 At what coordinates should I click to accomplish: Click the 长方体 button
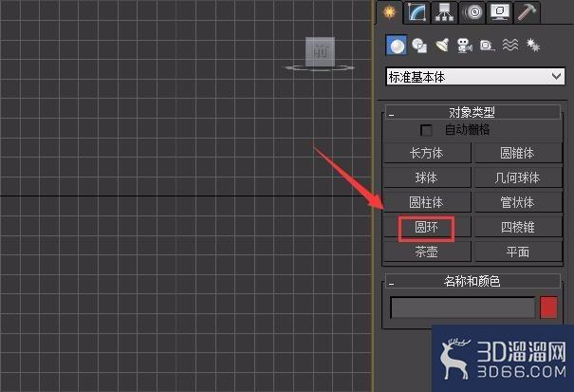click(427, 153)
